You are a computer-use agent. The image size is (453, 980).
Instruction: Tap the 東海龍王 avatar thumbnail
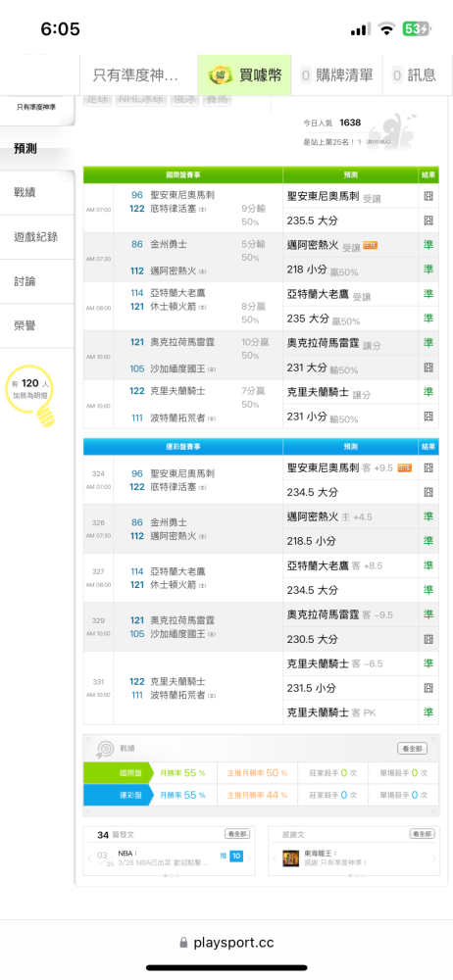290,857
